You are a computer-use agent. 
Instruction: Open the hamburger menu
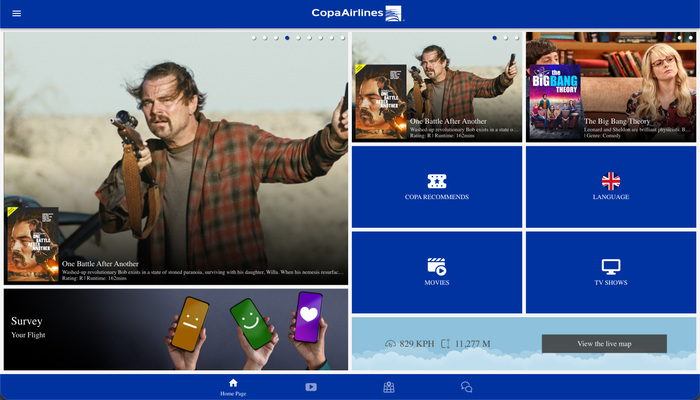click(x=17, y=13)
